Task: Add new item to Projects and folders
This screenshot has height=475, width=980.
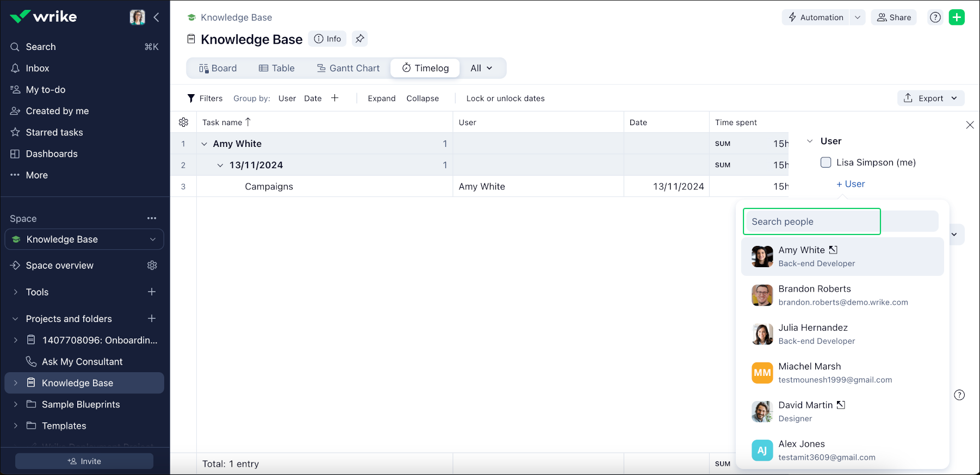Action: pyautogui.click(x=152, y=318)
